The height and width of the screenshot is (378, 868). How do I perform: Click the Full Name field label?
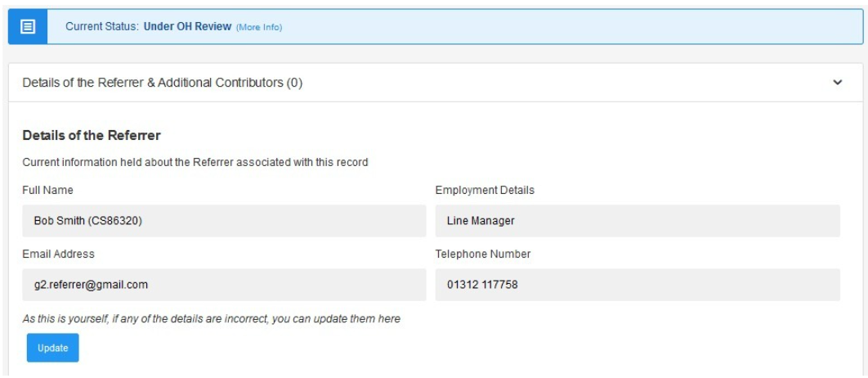coord(47,190)
